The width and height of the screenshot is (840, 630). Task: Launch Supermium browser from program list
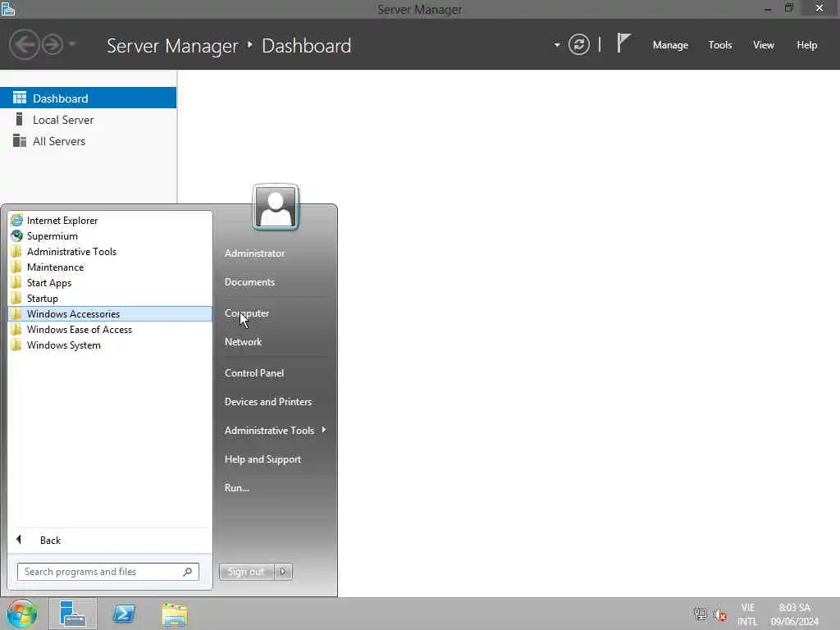coord(110,235)
